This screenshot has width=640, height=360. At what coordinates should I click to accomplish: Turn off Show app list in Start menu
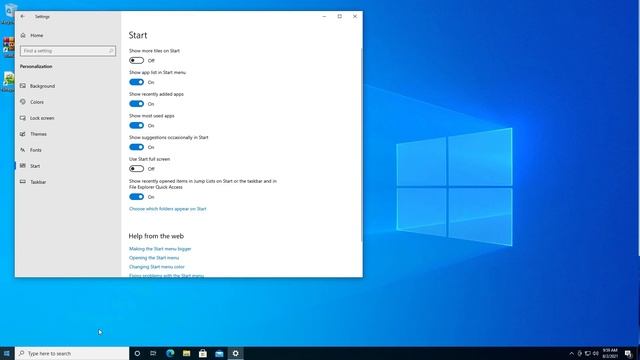136,82
